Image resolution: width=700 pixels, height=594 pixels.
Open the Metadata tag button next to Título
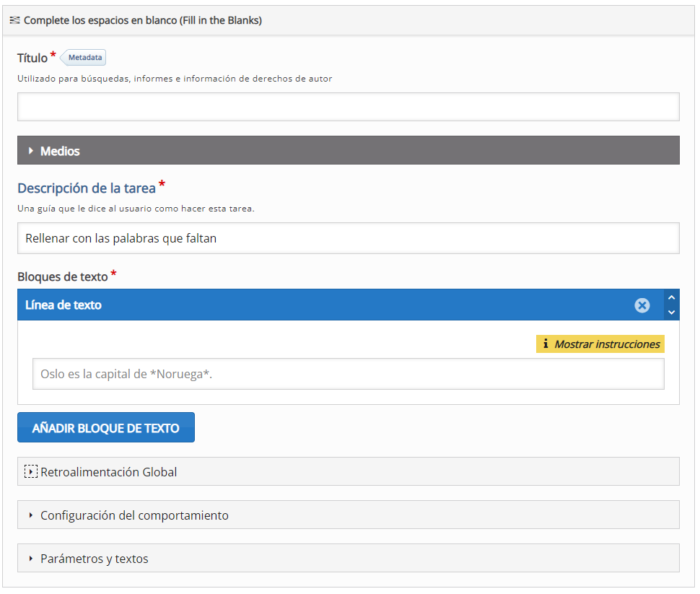85,58
